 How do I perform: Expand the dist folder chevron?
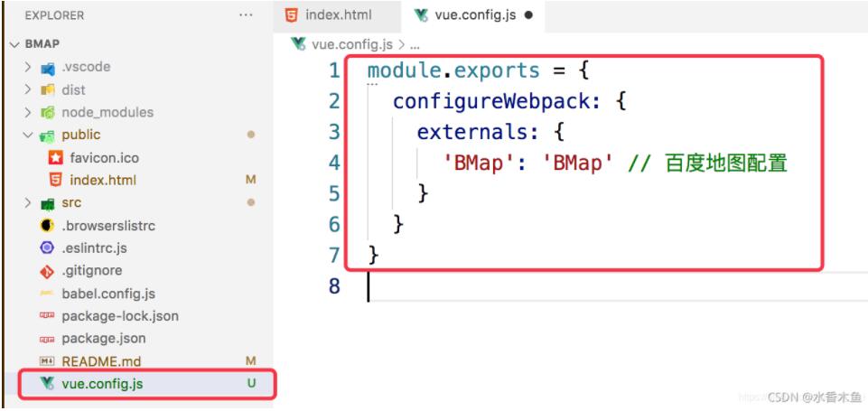point(28,89)
